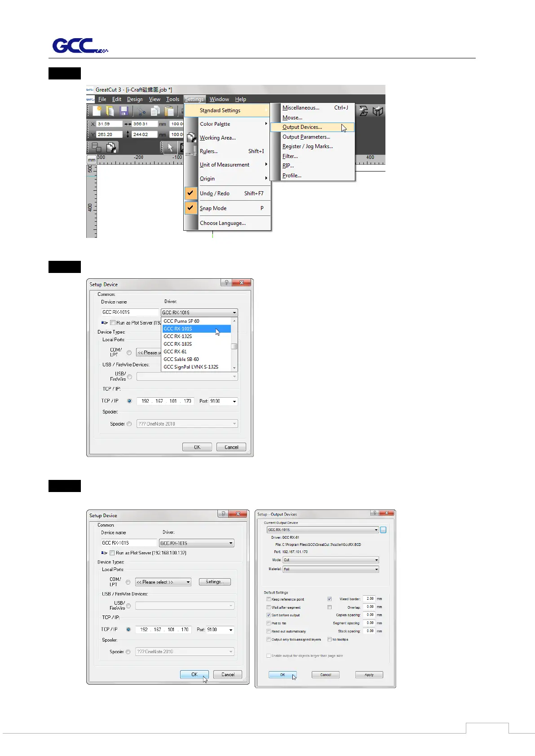Collapse the open Driver dropdown above GCC Puma SP 60
Screen dimensions: 535x756
[x=199, y=312]
